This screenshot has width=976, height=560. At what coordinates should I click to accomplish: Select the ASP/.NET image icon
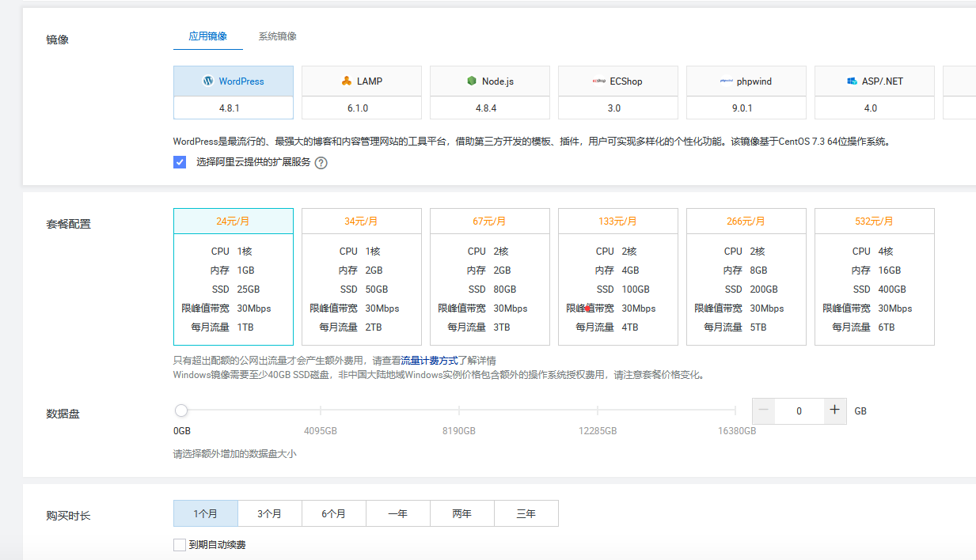[x=852, y=81]
